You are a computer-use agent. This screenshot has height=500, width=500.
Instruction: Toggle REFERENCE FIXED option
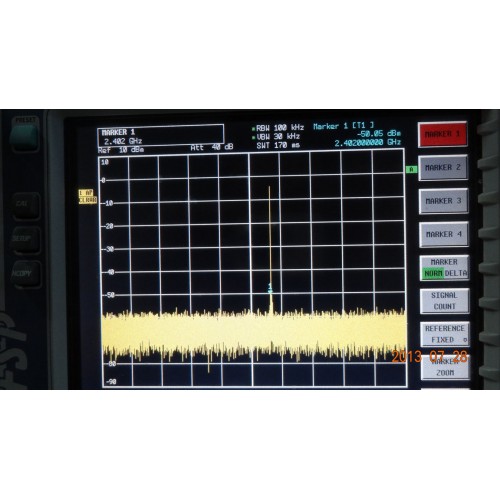[x=445, y=334]
